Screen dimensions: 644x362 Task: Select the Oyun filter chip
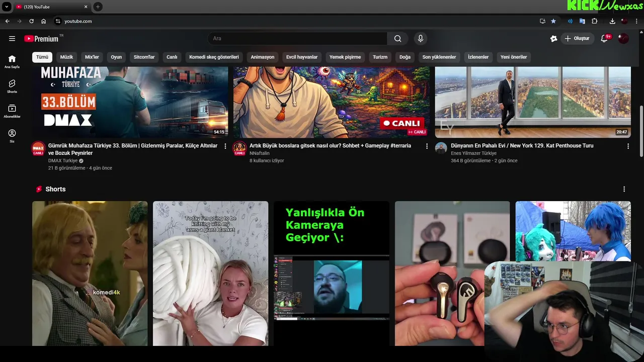[116, 57]
